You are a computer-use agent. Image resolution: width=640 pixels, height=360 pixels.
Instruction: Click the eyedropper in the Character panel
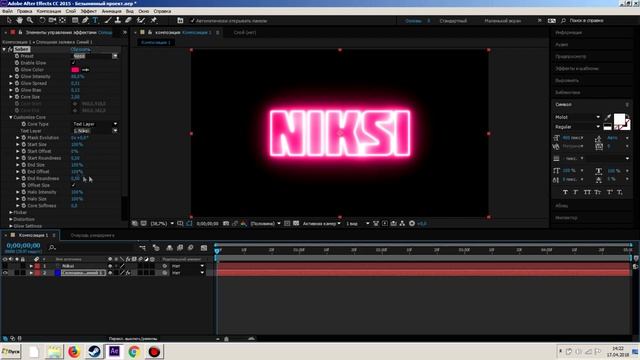608,118
